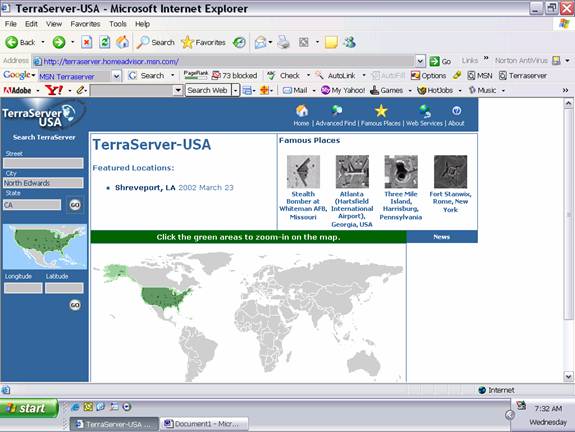Click TerraServer Home icon

(302, 111)
